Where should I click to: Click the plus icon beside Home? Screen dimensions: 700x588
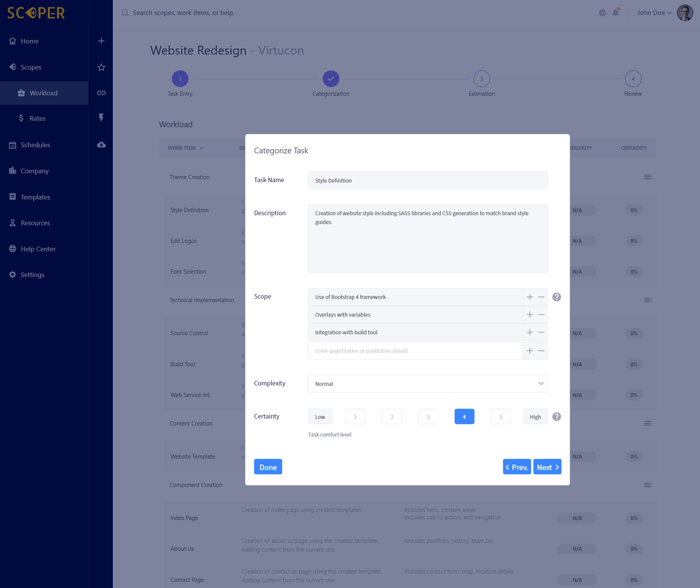(101, 41)
